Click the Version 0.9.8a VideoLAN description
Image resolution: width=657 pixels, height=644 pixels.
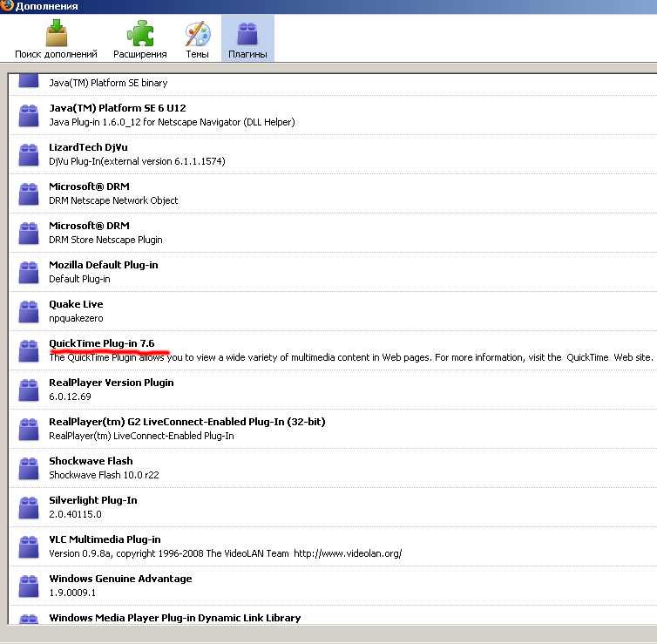pyautogui.click(x=226, y=553)
